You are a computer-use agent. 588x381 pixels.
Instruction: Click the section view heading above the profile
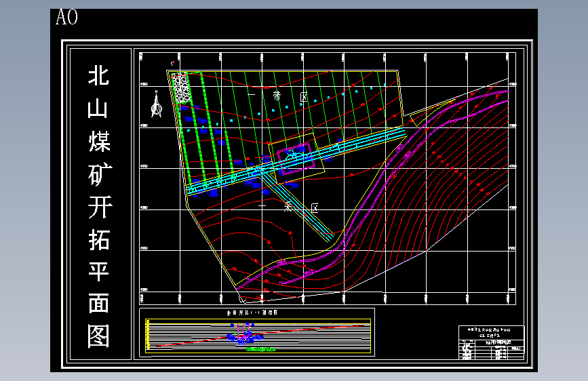(252, 313)
